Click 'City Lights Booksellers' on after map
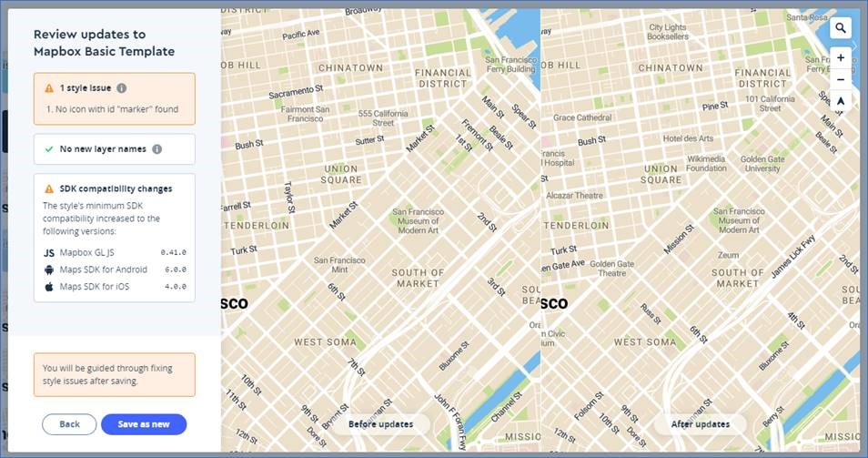 pyautogui.click(x=668, y=32)
